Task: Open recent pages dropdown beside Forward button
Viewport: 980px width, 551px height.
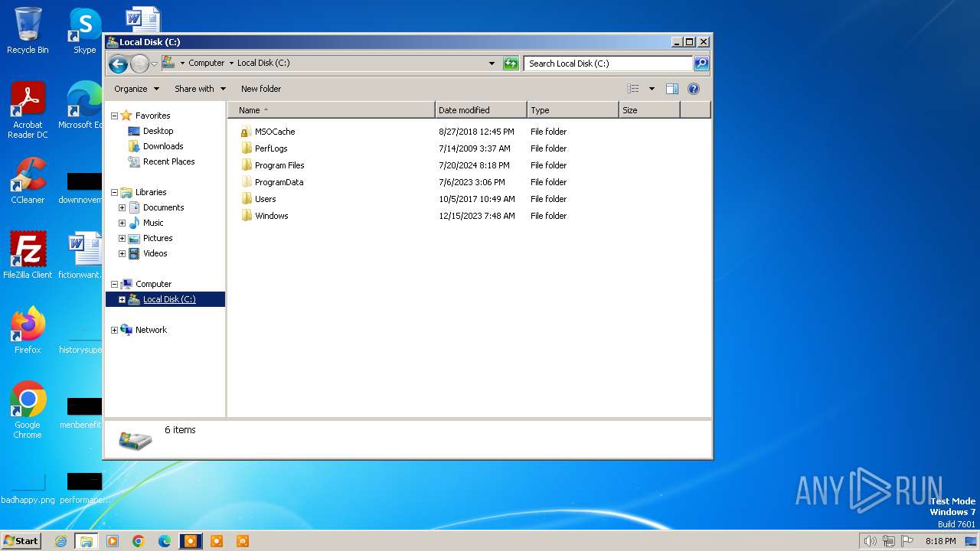Action: coord(154,64)
